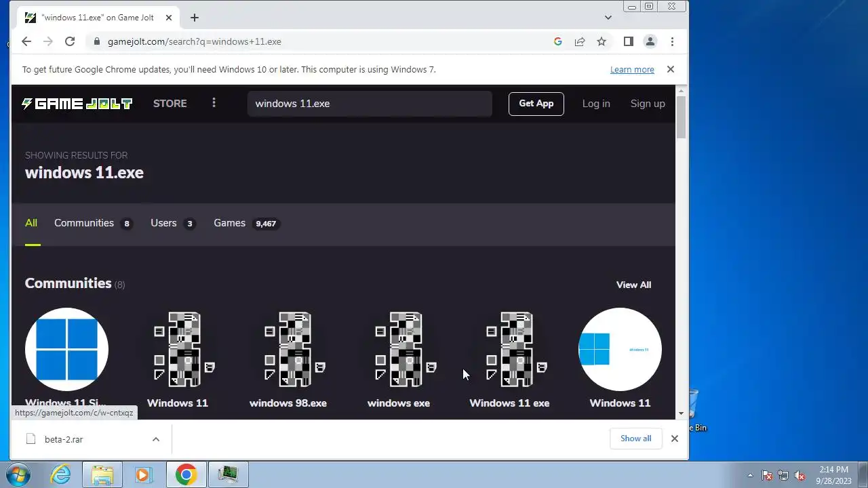Image resolution: width=868 pixels, height=488 pixels.
Task: Click Show all downloads
Action: pos(635,439)
